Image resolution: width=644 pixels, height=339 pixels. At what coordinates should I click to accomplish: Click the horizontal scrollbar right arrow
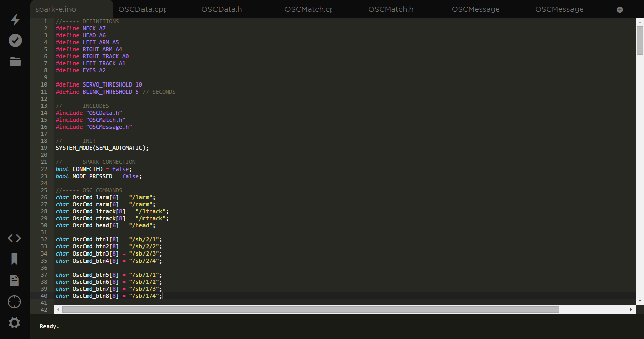coord(632,310)
